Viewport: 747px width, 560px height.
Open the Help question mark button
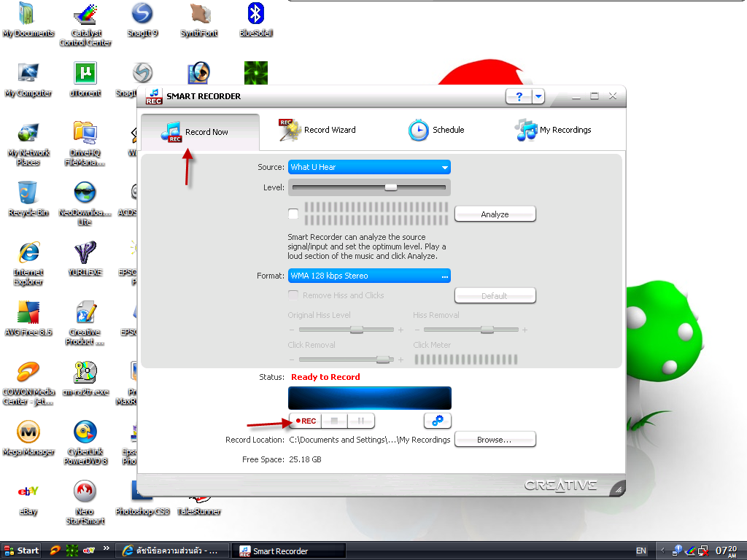519,97
